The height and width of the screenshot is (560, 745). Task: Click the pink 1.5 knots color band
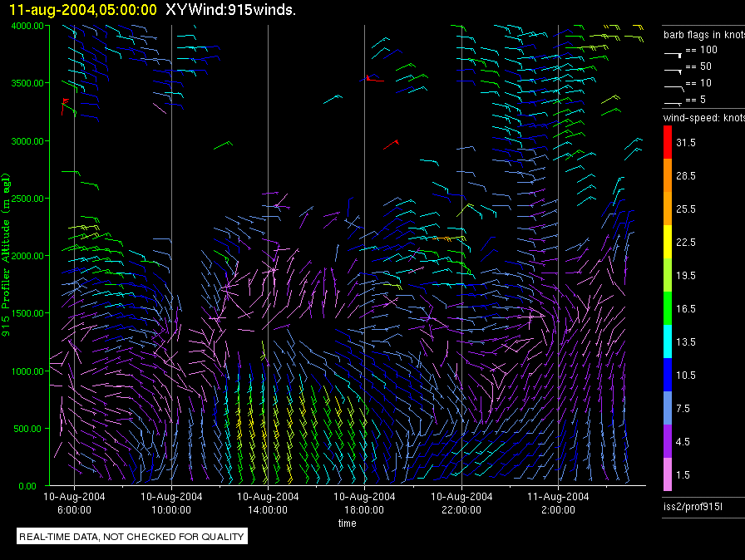coord(668,474)
